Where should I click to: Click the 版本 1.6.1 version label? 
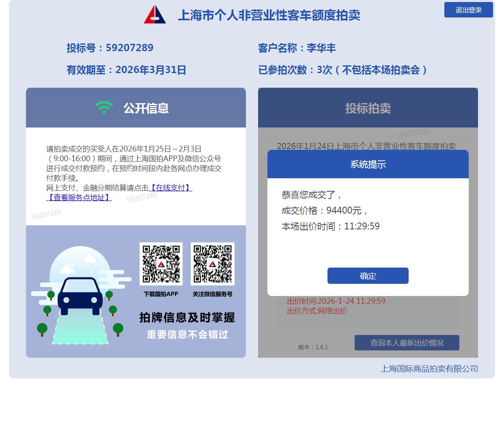(x=313, y=347)
